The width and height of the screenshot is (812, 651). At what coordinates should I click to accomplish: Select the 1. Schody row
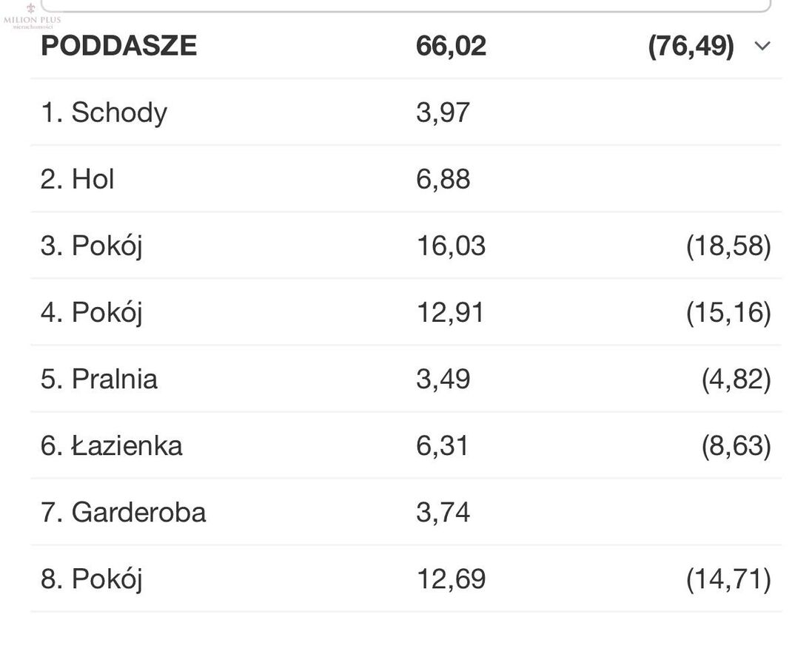[406, 112]
